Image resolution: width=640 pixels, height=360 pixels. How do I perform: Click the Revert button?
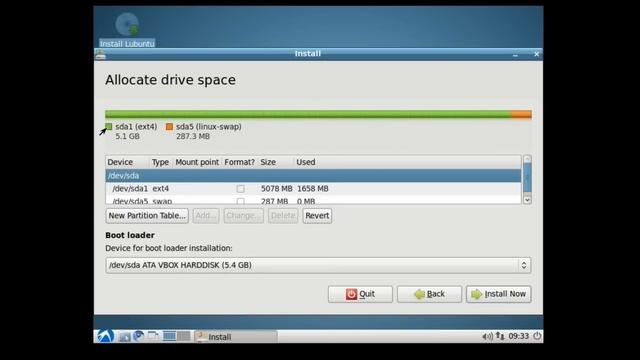point(317,216)
